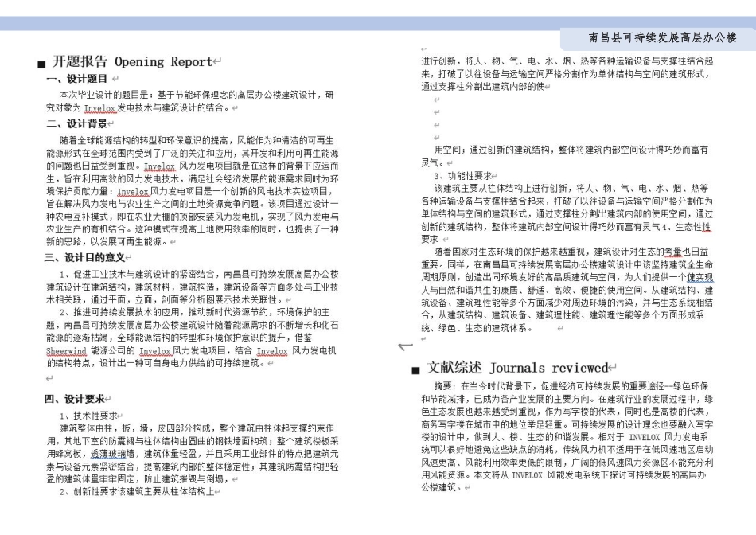Click the paragraph mark after Opening Report heading

coord(219,61)
